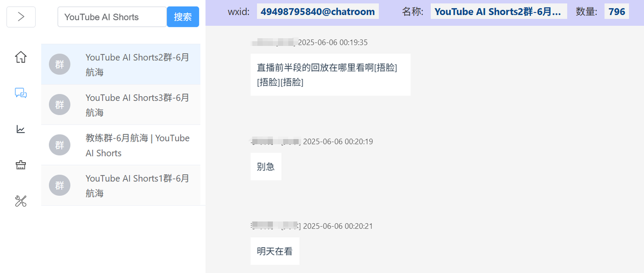The height and width of the screenshot is (273, 644).
Task: Click the message bubble 明天在看
Action: tap(275, 251)
